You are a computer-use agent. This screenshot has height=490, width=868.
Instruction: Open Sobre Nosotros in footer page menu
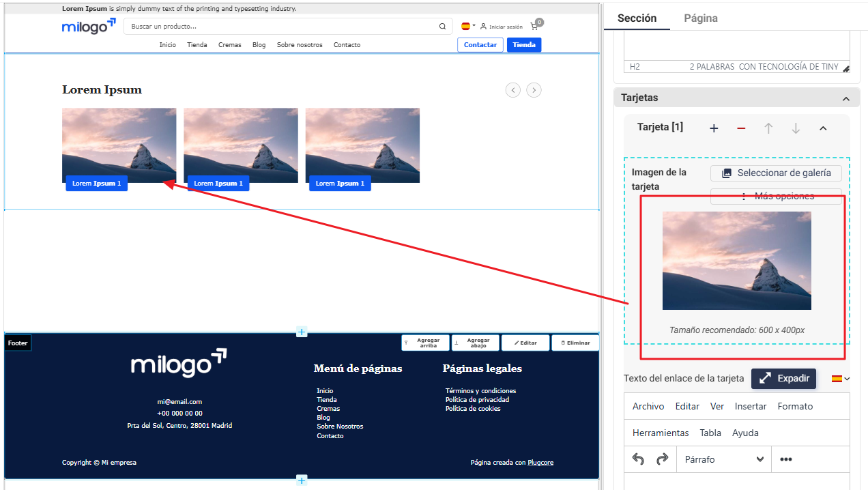click(x=340, y=427)
